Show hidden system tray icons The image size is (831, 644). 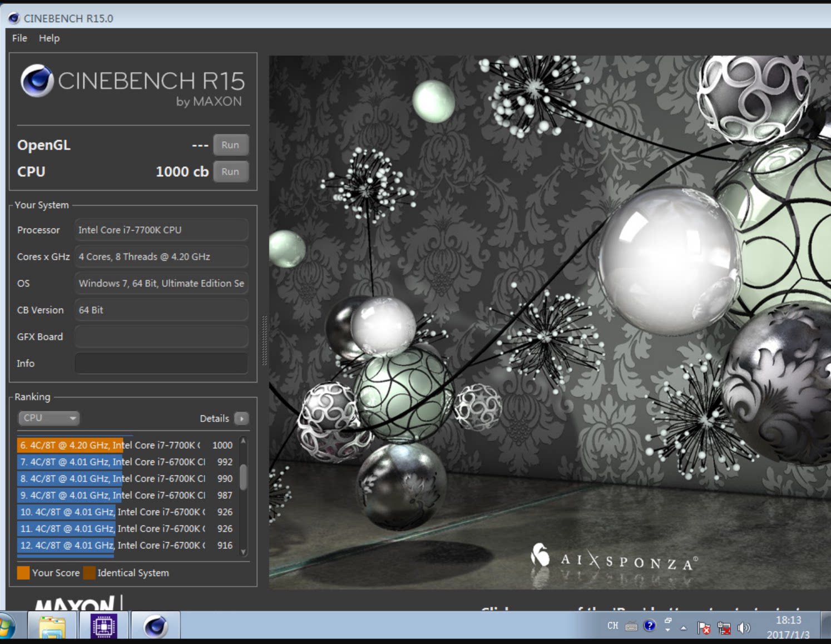click(x=684, y=628)
